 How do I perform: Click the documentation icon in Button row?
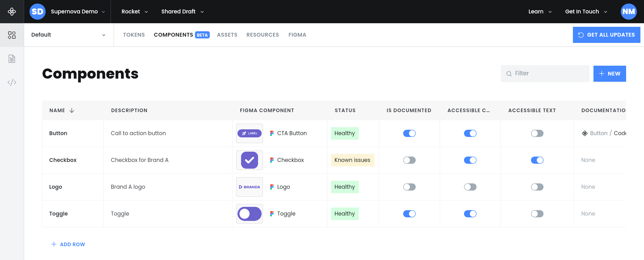585,133
